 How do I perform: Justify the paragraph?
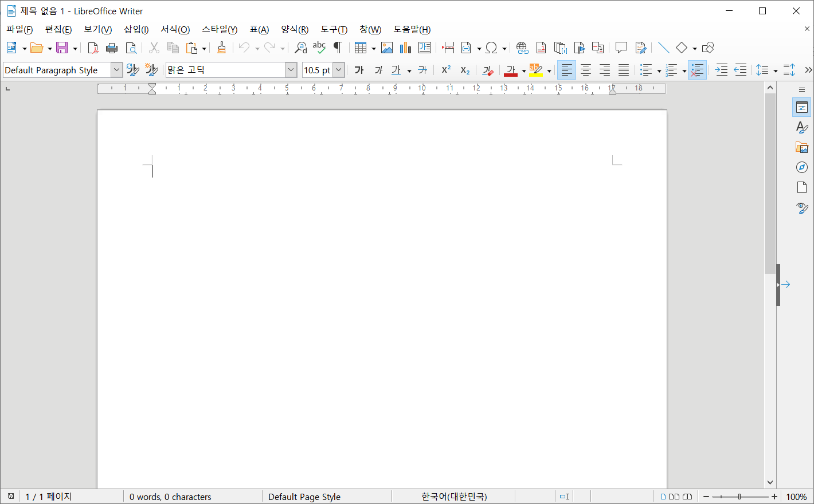click(624, 70)
